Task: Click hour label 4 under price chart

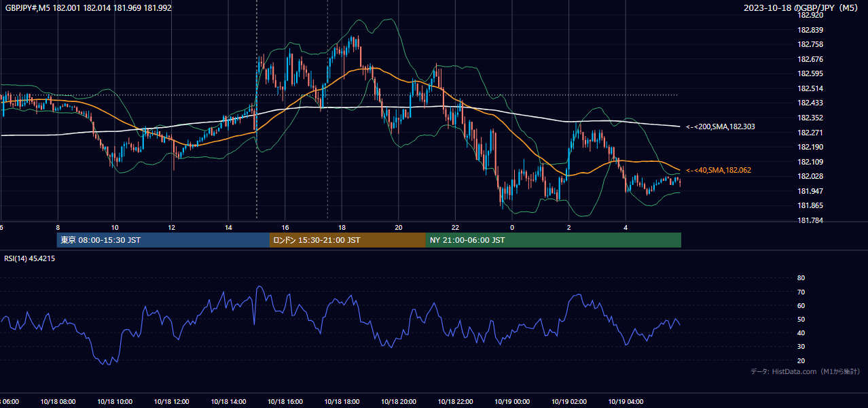Action: [626, 227]
